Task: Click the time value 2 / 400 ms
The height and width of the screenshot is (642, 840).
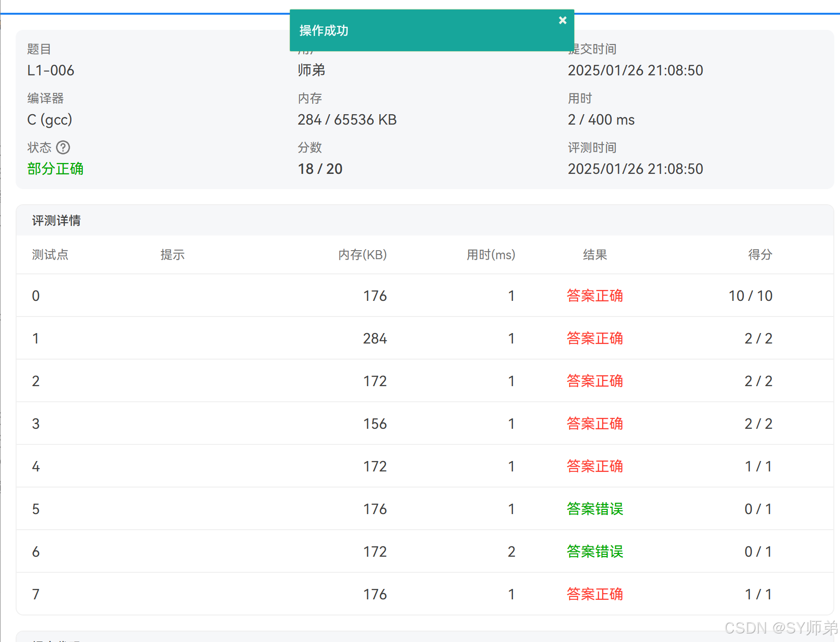Action: pos(601,120)
